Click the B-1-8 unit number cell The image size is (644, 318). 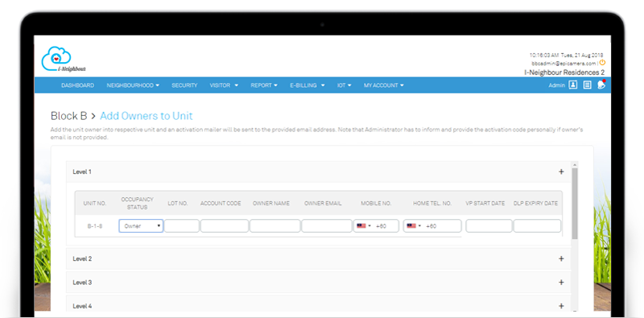click(x=95, y=226)
